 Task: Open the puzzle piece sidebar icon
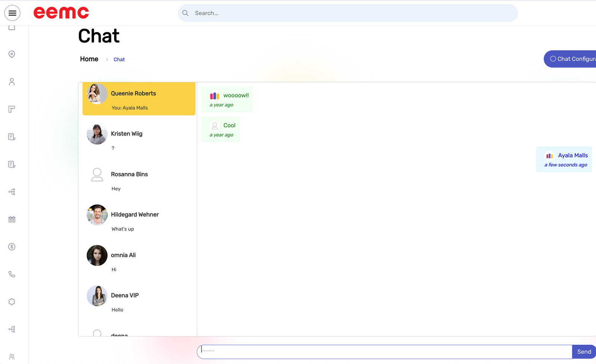click(12, 302)
